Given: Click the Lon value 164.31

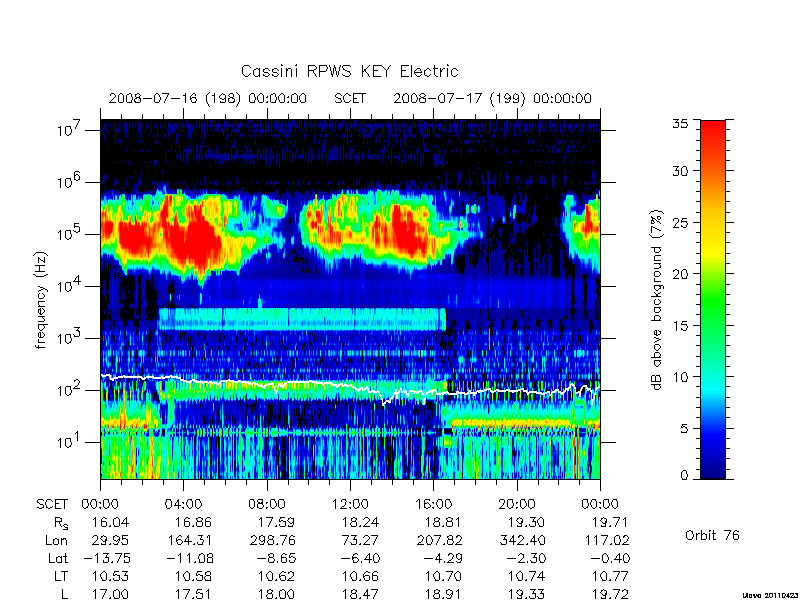Looking at the screenshot, I should click(189, 540).
